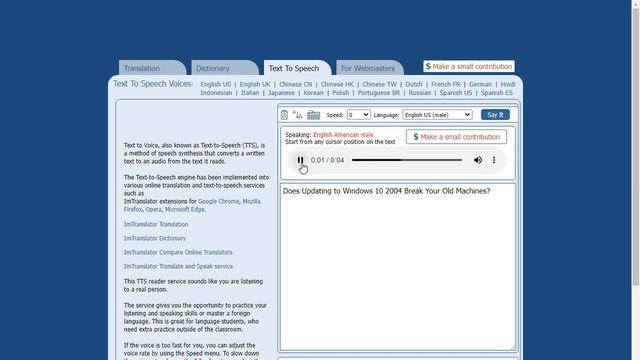Click the text area resize handle corner
640x360 pixels.
click(x=513, y=348)
